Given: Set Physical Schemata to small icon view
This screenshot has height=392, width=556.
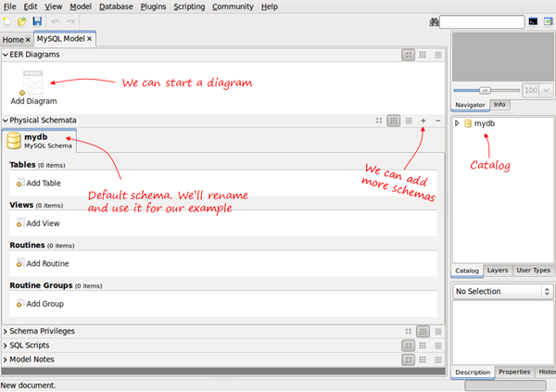Looking at the screenshot, I should tap(394, 120).
